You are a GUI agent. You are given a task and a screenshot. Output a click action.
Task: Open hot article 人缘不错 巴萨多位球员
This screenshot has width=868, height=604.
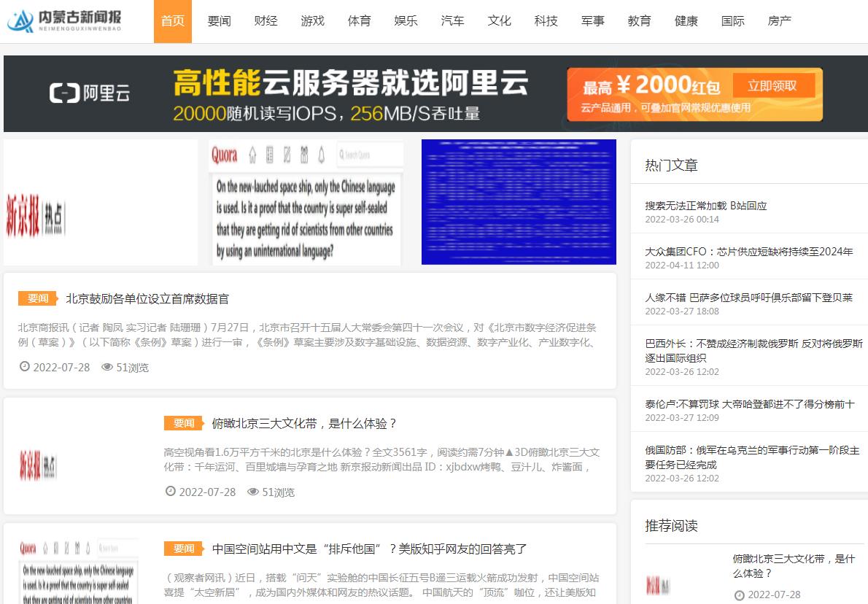point(749,298)
